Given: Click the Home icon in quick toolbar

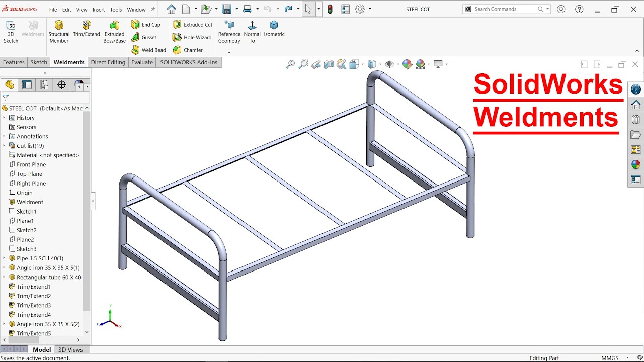Looking at the screenshot, I should [x=171, y=9].
